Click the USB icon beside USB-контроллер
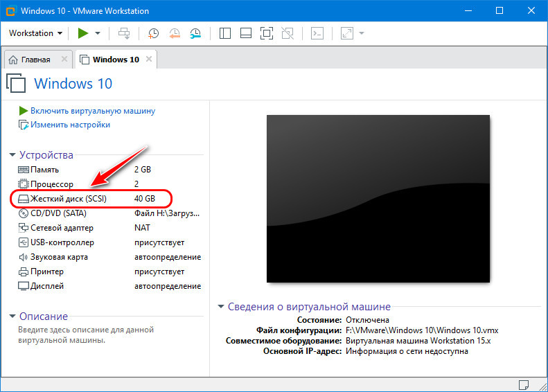The width and height of the screenshot is (548, 392). point(23,242)
